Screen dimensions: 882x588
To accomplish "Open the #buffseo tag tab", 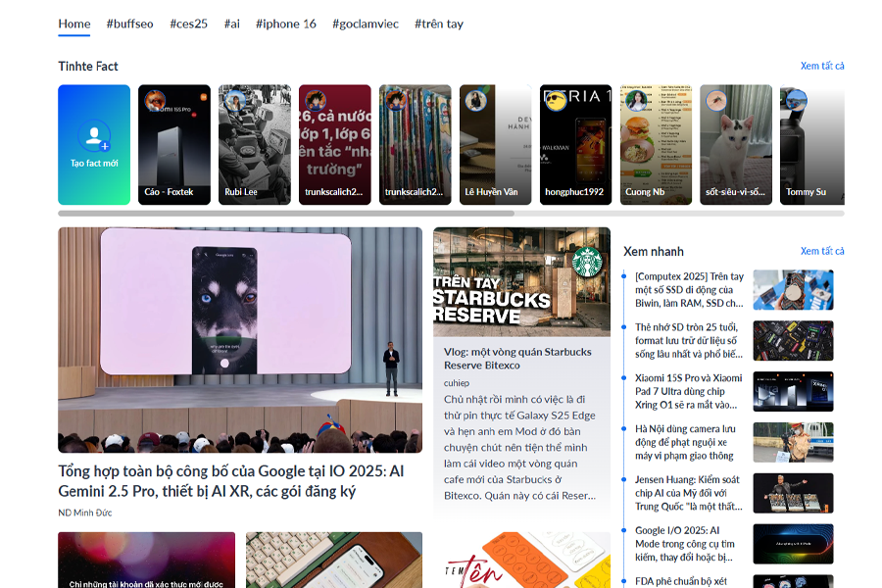I will (x=130, y=24).
